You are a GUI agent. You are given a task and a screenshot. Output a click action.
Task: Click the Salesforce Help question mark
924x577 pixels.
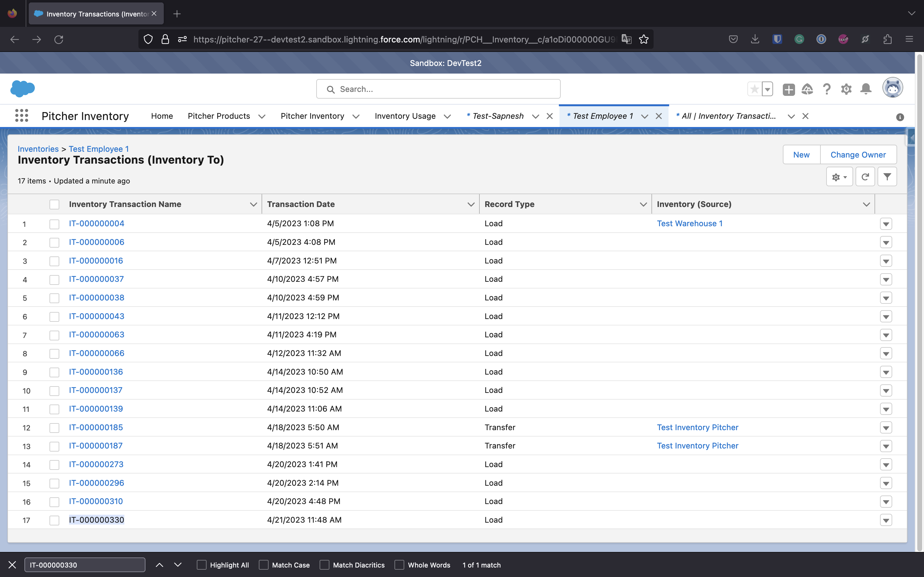(x=827, y=89)
